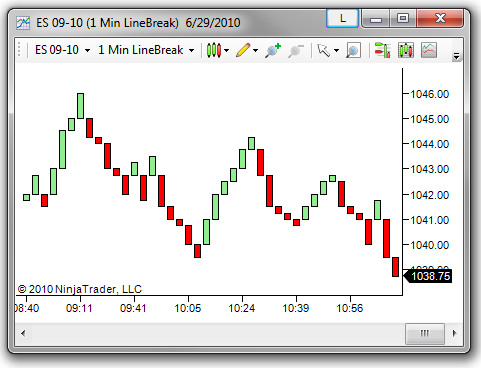
Task: Expand the cursor type dropdown arrow
Action: click(x=336, y=51)
